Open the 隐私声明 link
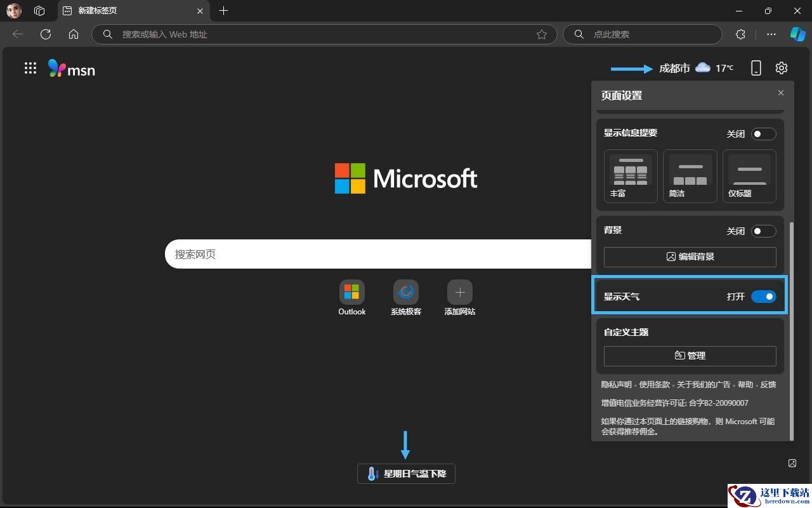 click(617, 385)
